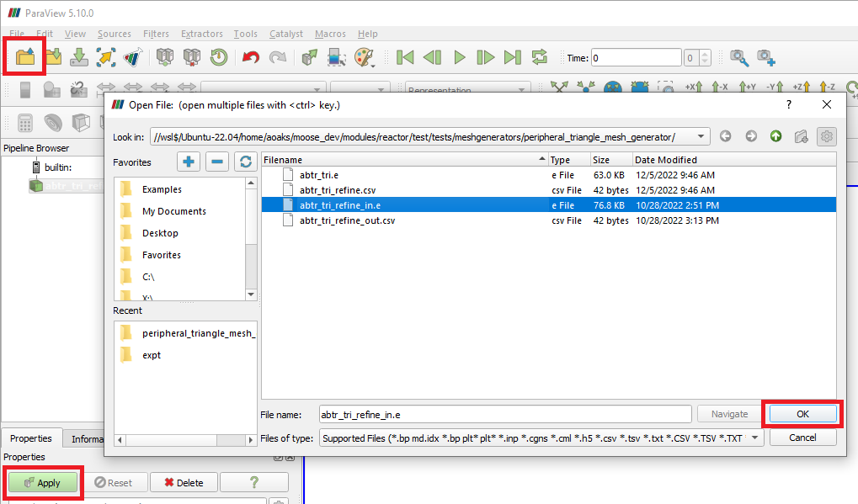Click the Time value input field
This screenshot has width=858, height=504.
(x=637, y=57)
